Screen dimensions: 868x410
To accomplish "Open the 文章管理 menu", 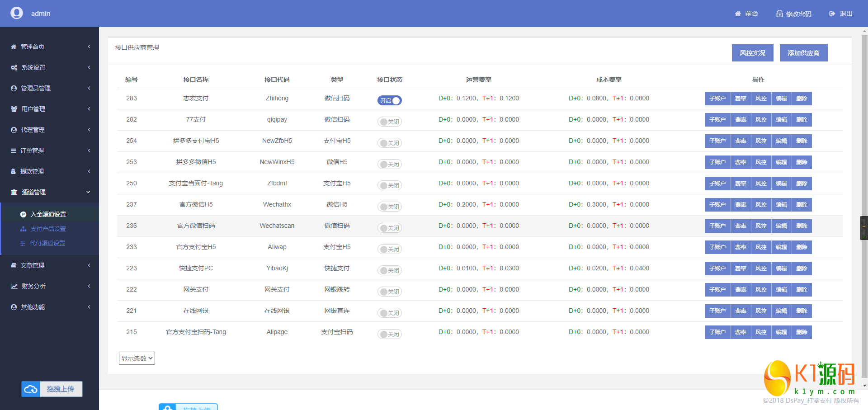I will [x=49, y=265].
